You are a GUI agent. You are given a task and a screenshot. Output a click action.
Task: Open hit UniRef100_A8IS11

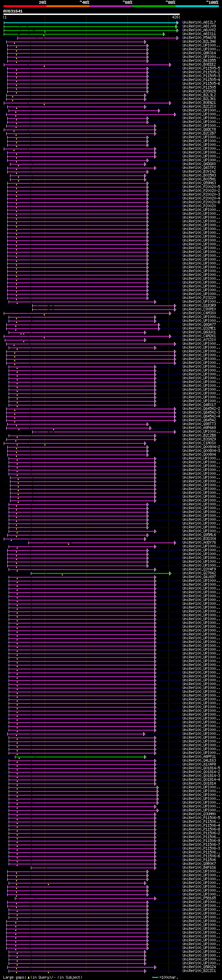[x=199, y=34]
